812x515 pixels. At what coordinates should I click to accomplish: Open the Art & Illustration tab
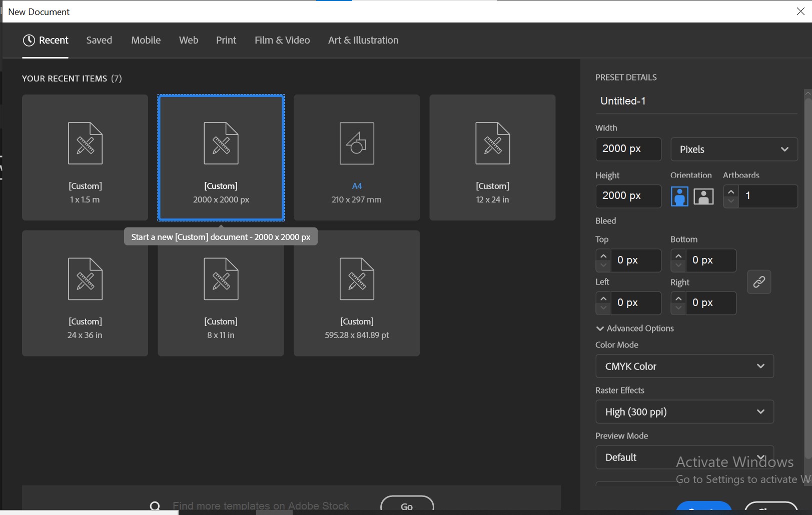(363, 40)
